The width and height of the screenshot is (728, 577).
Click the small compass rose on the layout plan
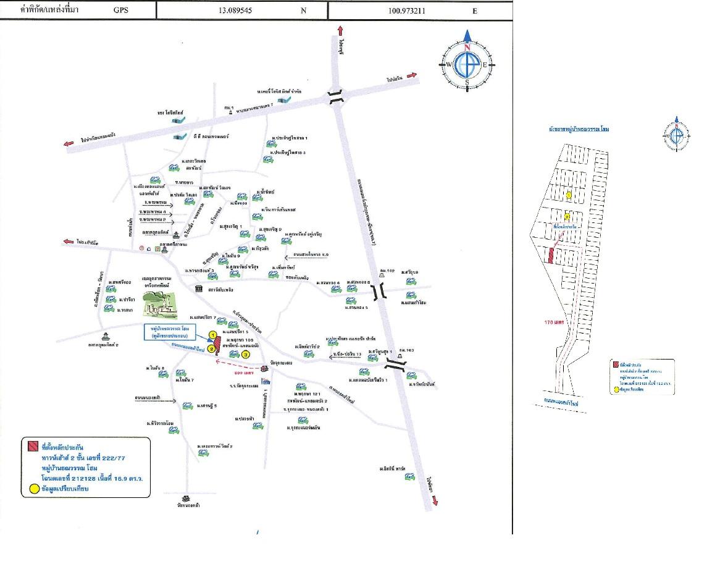click(x=677, y=133)
